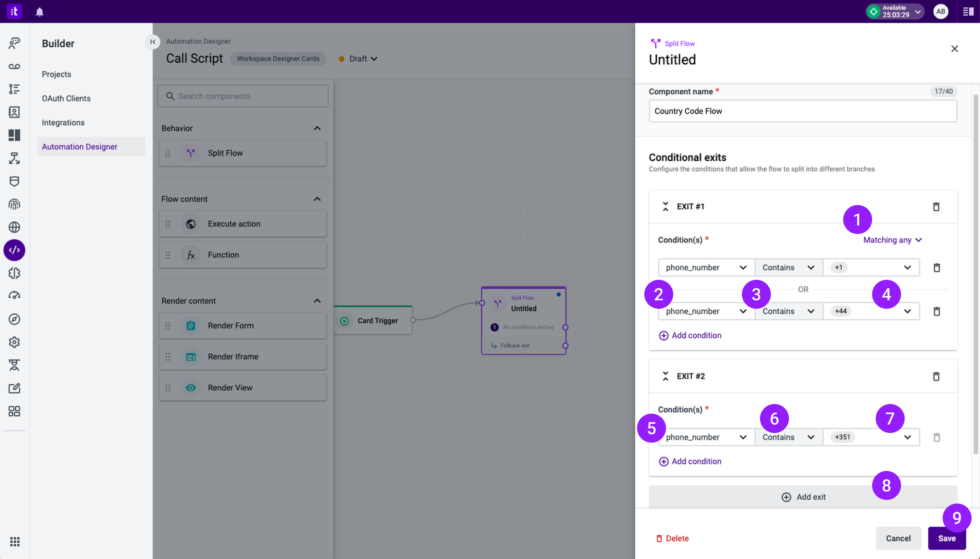Expand the EXIT #1 conditional section

(665, 206)
